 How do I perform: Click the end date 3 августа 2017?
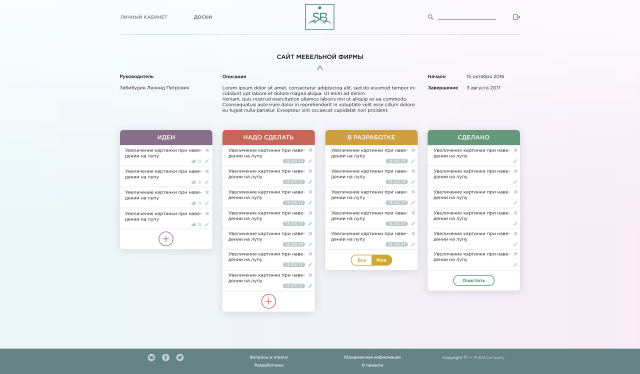click(484, 88)
